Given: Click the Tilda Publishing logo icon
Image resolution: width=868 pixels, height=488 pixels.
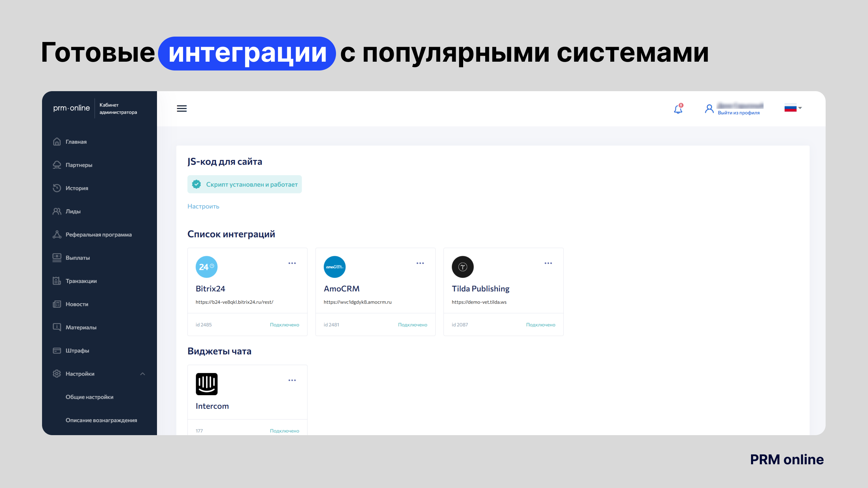Looking at the screenshot, I should click(463, 267).
